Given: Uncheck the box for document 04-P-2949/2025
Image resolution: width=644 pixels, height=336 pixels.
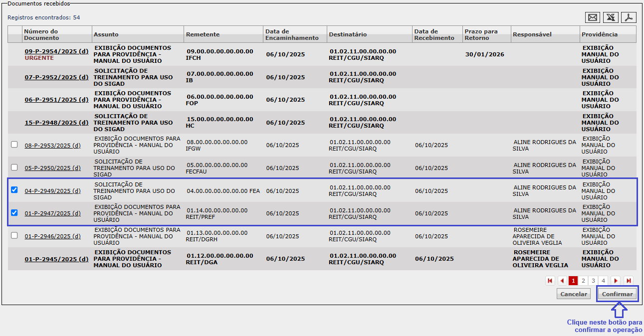Looking at the screenshot, I should point(14,190).
